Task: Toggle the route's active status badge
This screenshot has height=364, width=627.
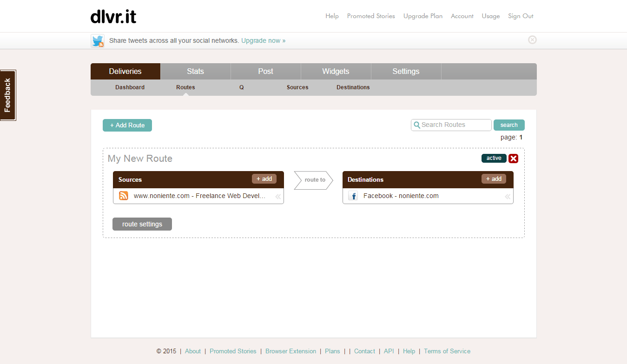Action: (494, 158)
